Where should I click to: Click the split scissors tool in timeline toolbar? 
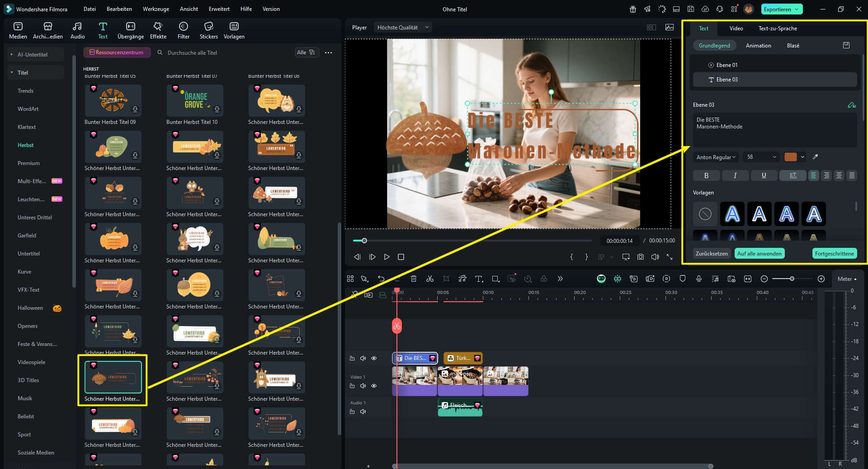429,279
